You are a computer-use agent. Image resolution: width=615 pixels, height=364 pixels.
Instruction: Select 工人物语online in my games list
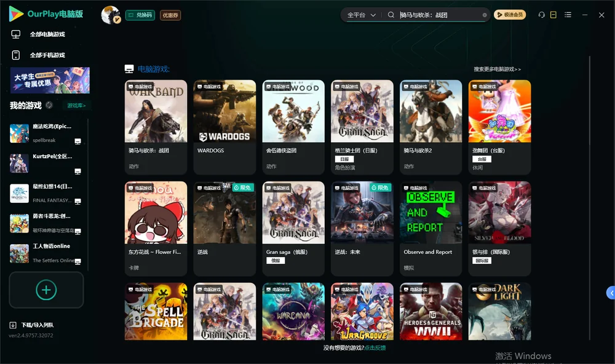pyautogui.click(x=46, y=253)
